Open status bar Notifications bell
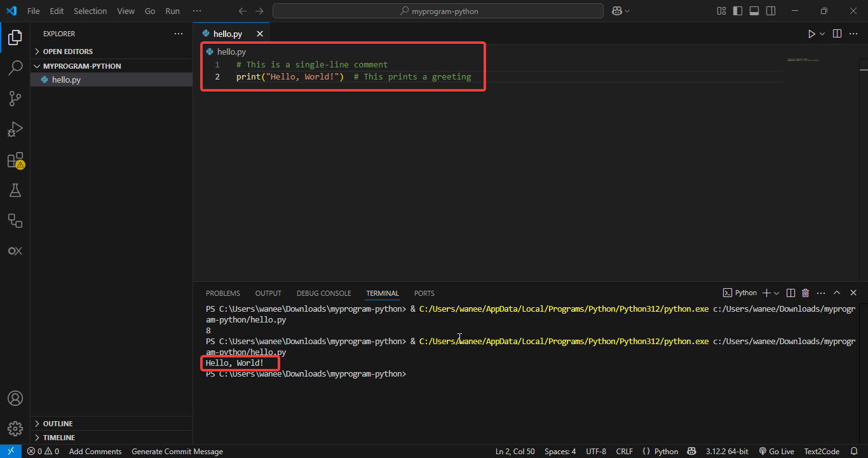Image resolution: width=868 pixels, height=458 pixels. [x=855, y=452]
